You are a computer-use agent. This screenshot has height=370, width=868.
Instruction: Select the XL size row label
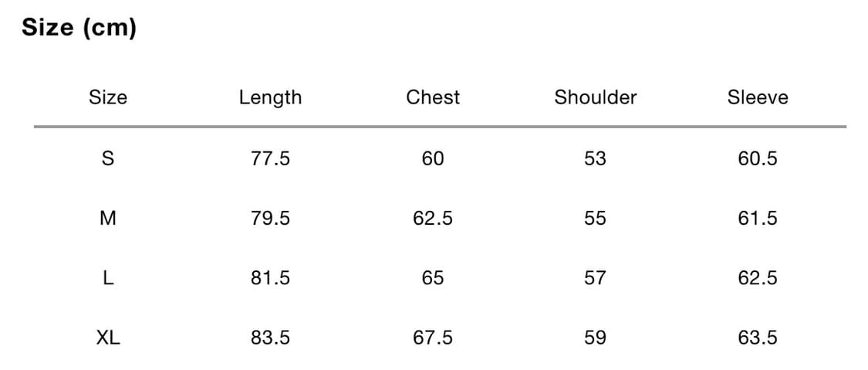point(108,338)
